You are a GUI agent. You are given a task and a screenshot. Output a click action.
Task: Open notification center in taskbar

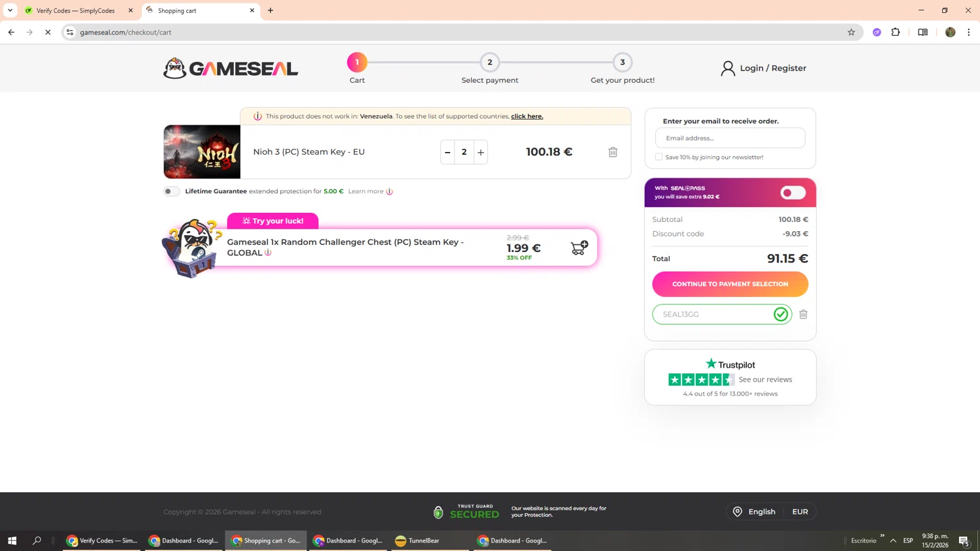pos(964,541)
